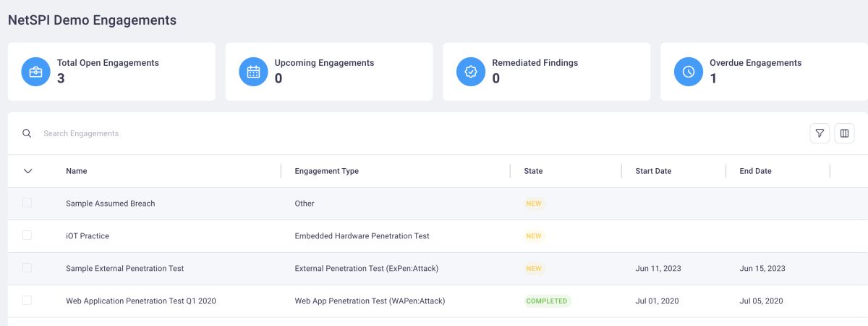
Task: Focus the Search Engagements input field
Action: pyautogui.click(x=217, y=133)
